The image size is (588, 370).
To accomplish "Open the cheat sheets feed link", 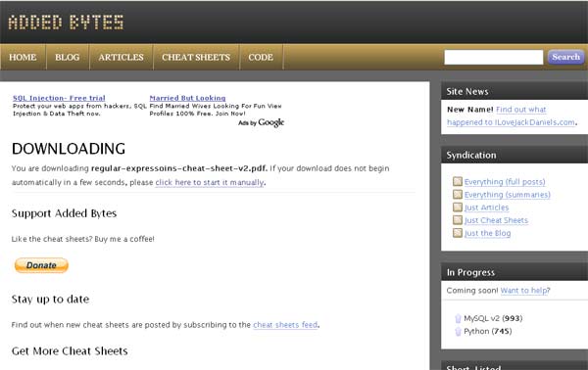I will tap(285, 325).
